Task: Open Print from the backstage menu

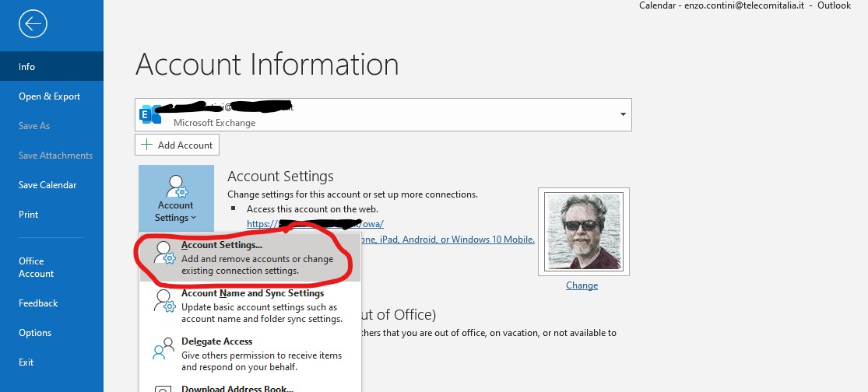Action: click(x=29, y=215)
